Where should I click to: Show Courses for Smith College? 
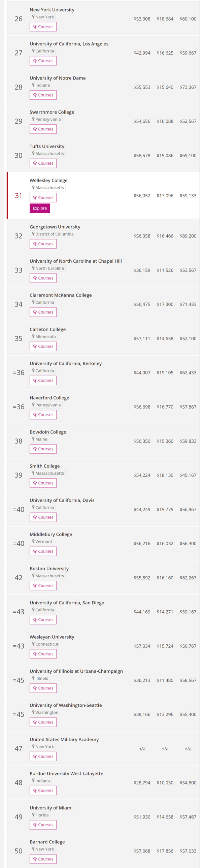click(43, 483)
